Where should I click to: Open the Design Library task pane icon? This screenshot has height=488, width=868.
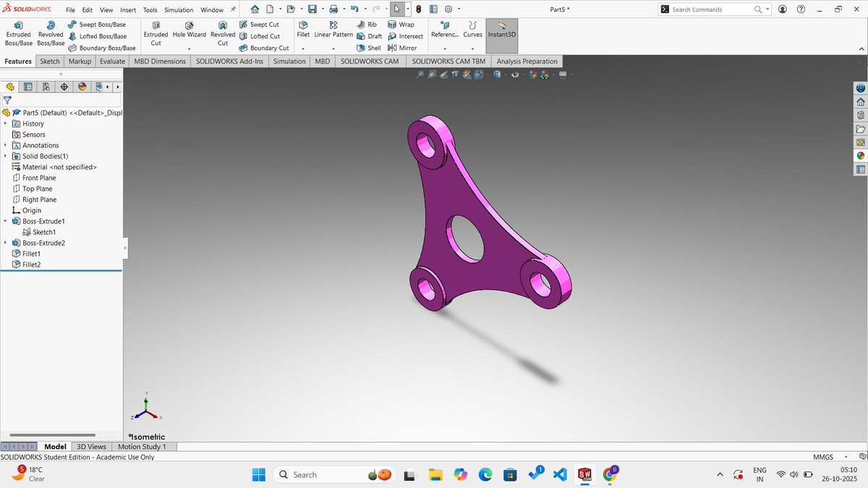tap(860, 115)
